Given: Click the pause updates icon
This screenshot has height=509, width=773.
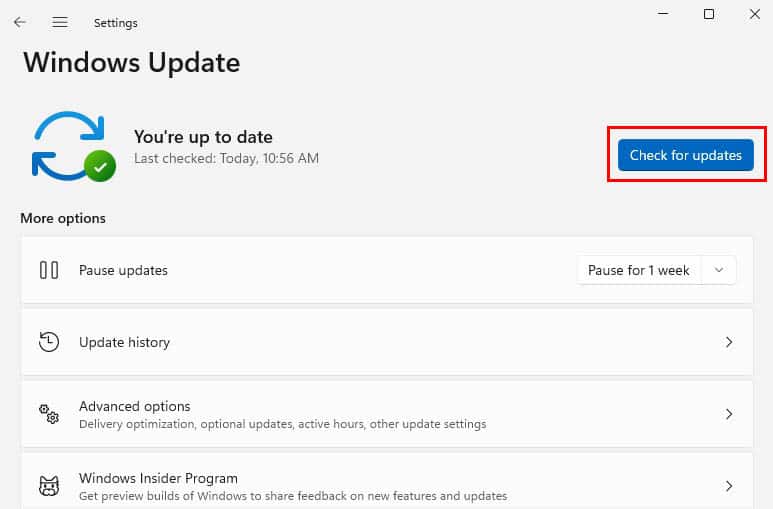Looking at the screenshot, I should (49, 270).
